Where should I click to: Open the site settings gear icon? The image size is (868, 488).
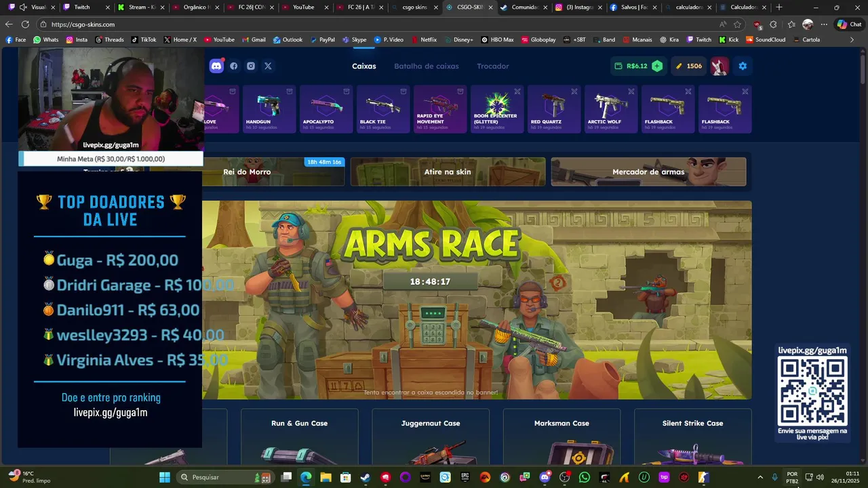(x=743, y=66)
